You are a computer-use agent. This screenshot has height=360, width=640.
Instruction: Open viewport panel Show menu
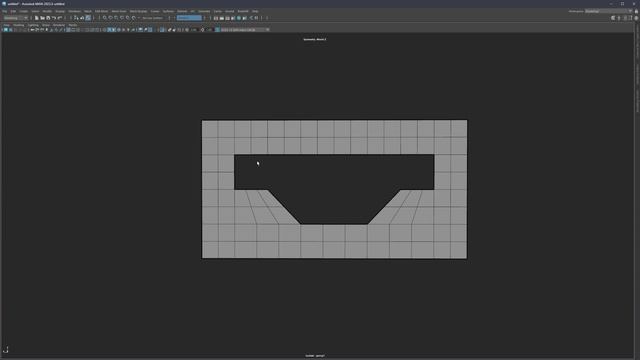click(x=46, y=25)
